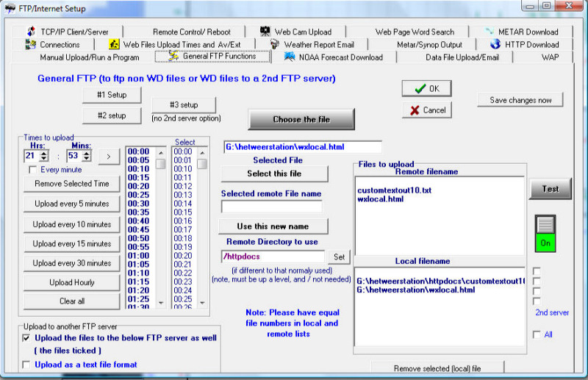588x380 pixels.
Task: Click the Choose the file button
Action: 301,119
